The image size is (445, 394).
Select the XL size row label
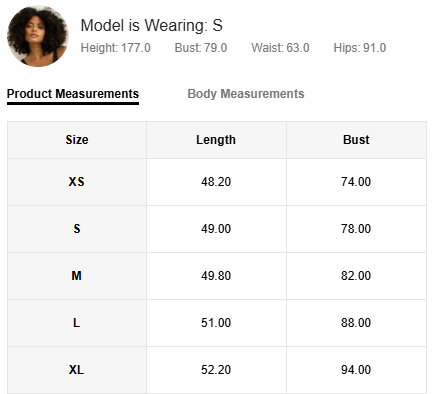pos(77,370)
